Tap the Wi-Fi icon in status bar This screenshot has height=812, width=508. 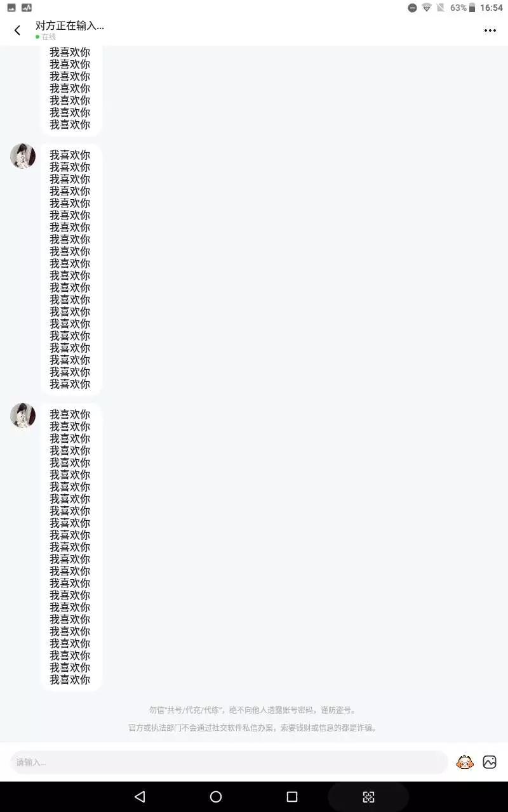click(x=427, y=8)
